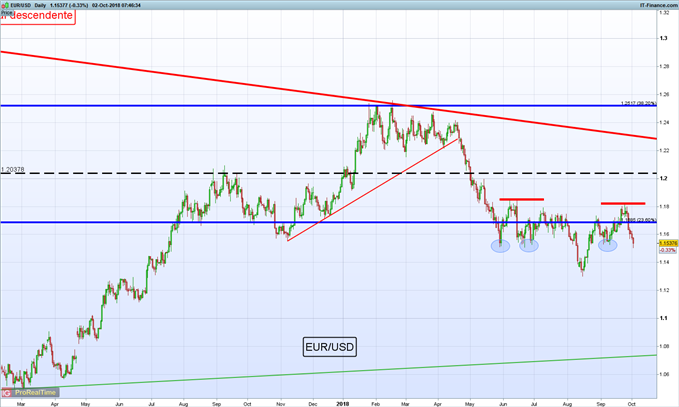Select the EUR/USD symbol name in the header

pyautogui.click(x=21, y=5)
